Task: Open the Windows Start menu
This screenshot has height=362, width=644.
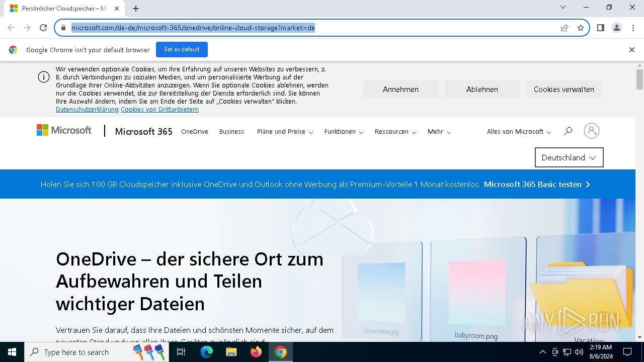Action: 12,352
